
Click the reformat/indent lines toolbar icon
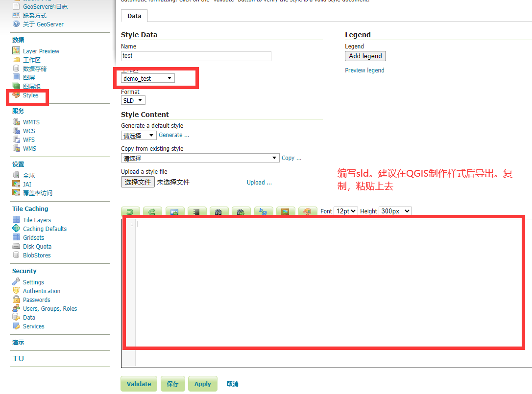click(196, 211)
